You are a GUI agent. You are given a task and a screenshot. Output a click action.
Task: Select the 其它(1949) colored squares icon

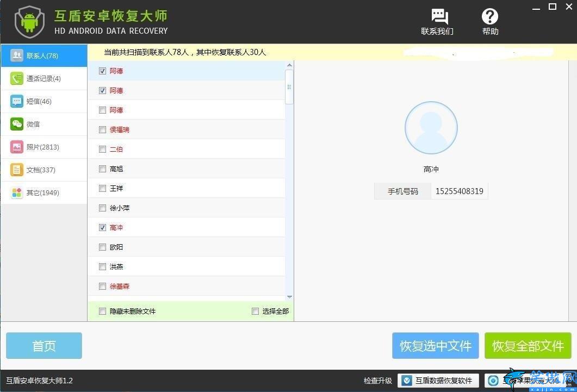16,192
